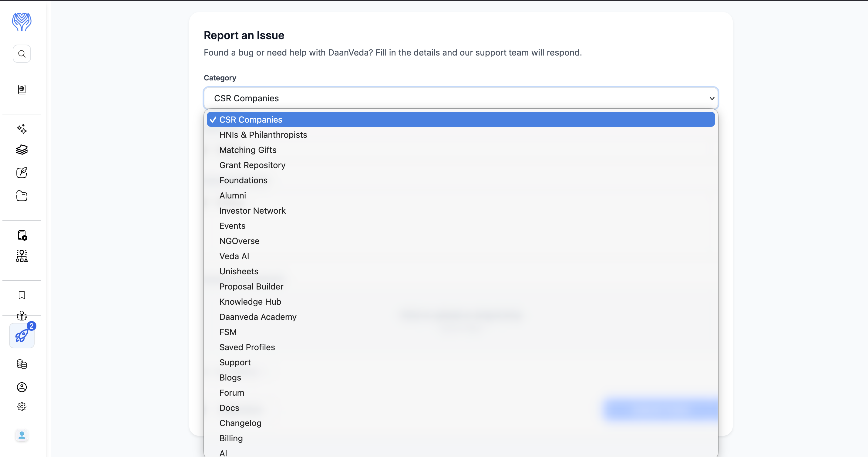This screenshot has width=868, height=457.
Task: Select Blogs option
Action: pyautogui.click(x=461, y=377)
